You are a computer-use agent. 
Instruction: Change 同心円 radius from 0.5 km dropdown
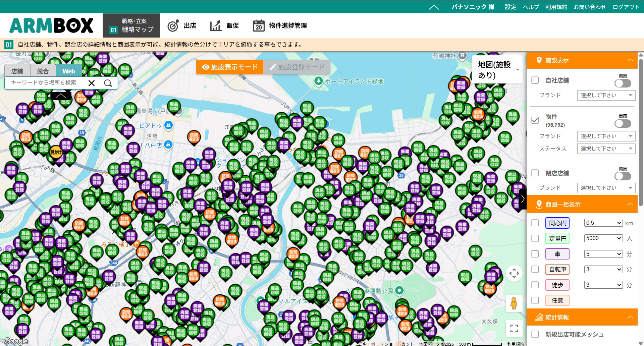[x=603, y=223]
